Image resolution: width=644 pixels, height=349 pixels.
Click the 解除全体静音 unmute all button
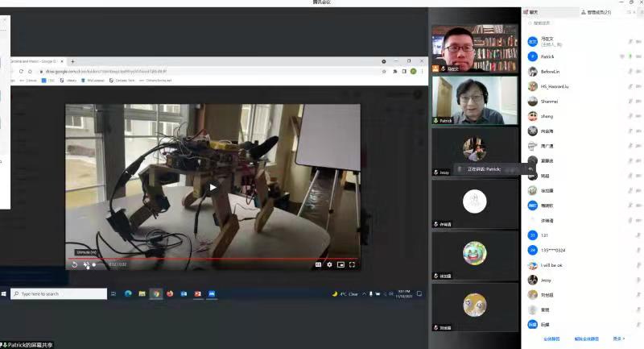tap(588, 339)
